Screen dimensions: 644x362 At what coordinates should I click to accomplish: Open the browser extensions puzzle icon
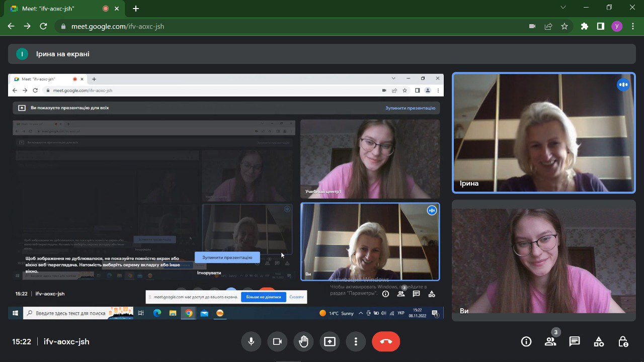[x=584, y=27]
